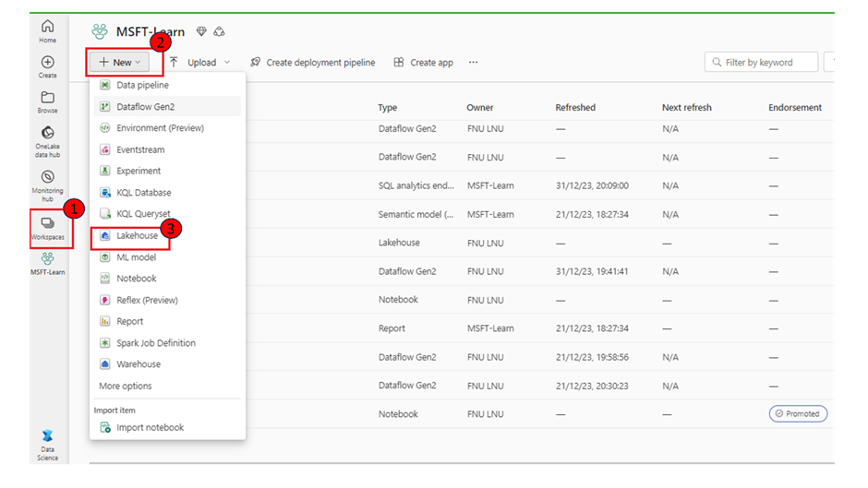Sort by Next refresh column header
The height and width of the screenshot is (488, 868).
click(x=687, y=107)
